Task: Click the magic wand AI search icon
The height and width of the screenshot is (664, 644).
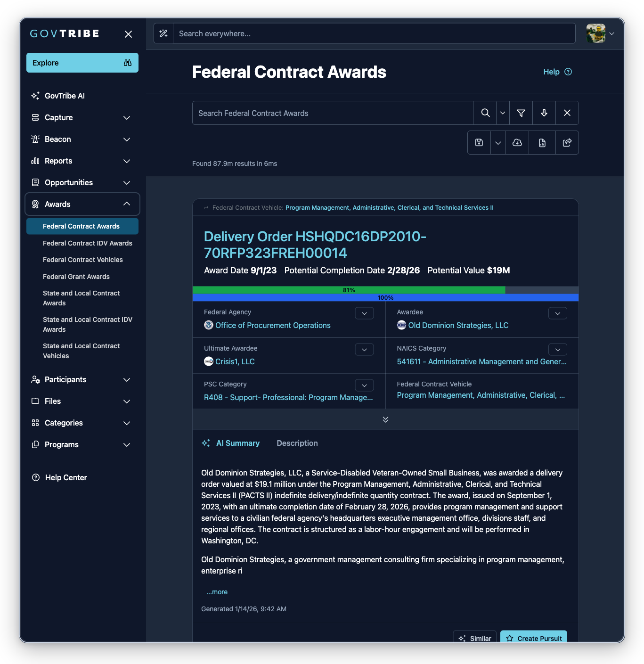Action: pos(163,33)
